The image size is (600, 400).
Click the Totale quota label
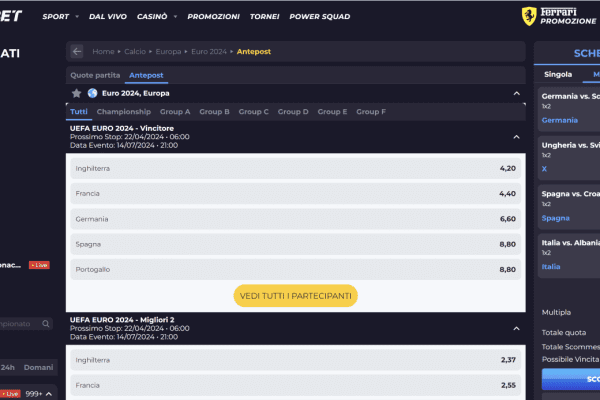point(564,333)
